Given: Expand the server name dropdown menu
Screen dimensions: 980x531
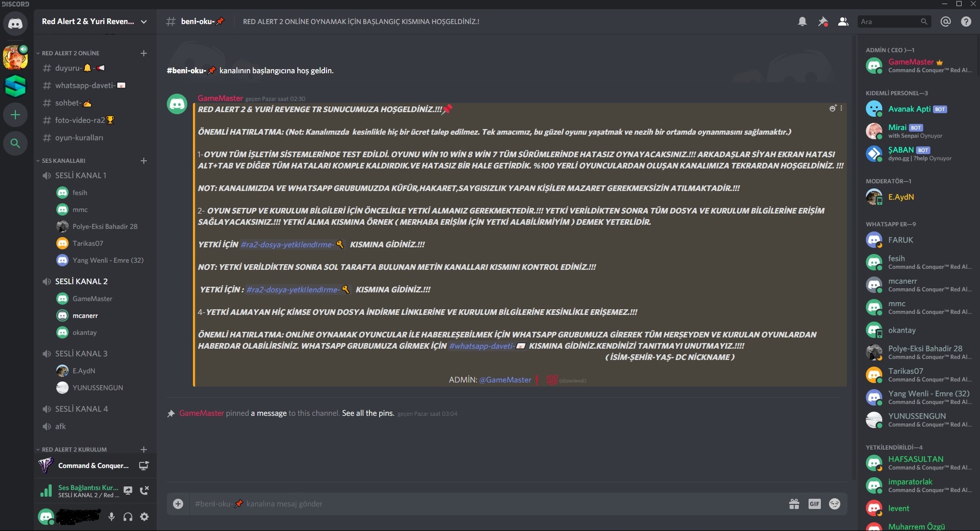Looking at the screenshot, I should pyautogui.click(x=144, y=22).
